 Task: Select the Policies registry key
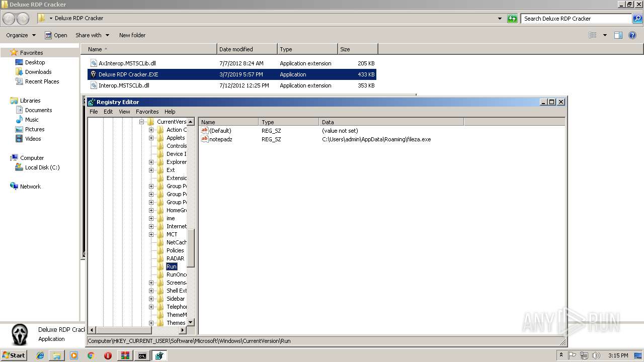tap(175, 250)
